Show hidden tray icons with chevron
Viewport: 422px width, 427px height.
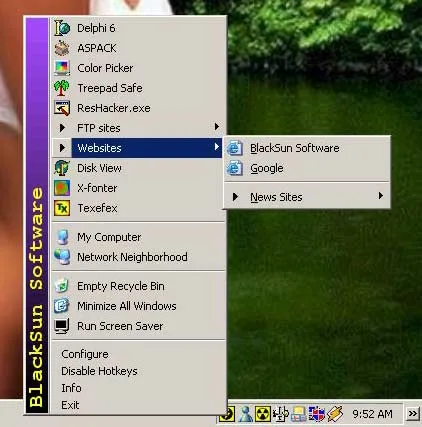coord(413,414)
